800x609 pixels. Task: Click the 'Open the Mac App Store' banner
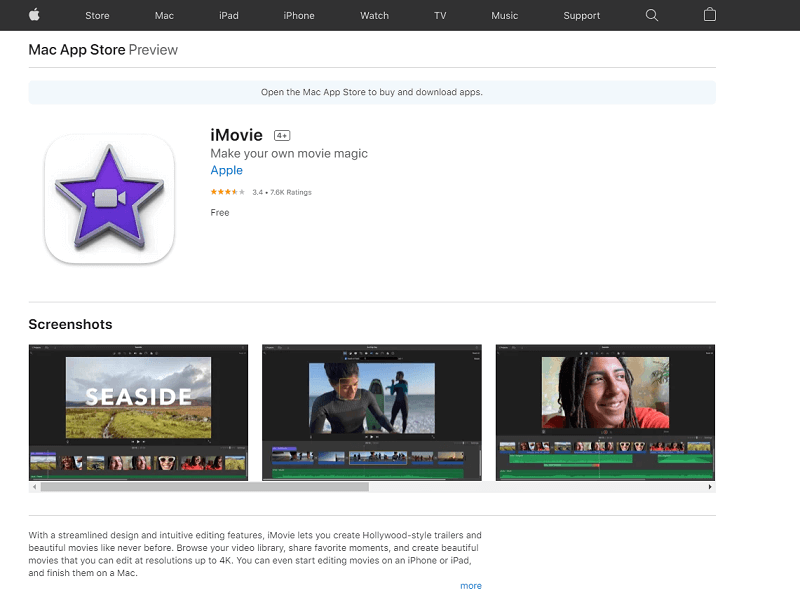tap(372, 92)
